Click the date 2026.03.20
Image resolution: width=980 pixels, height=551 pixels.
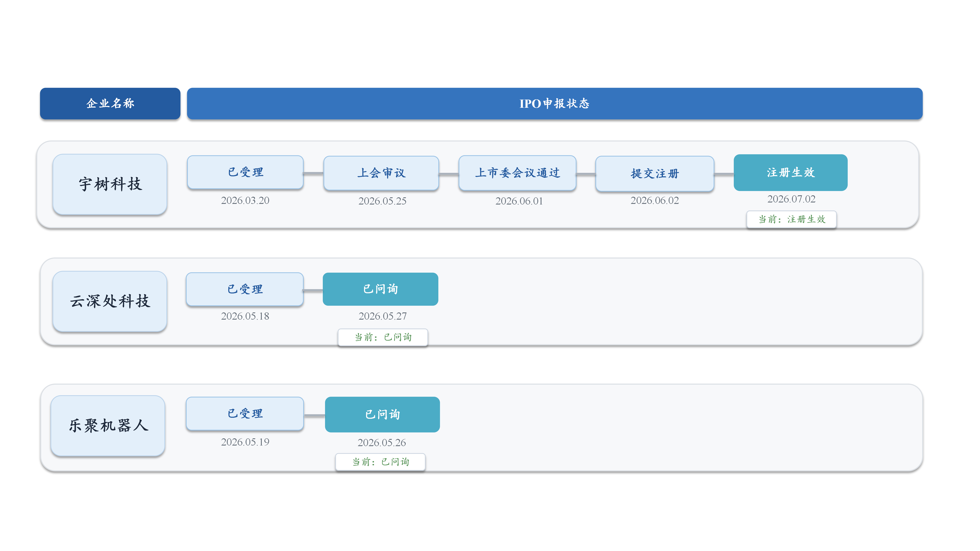(x=245, y=200)
